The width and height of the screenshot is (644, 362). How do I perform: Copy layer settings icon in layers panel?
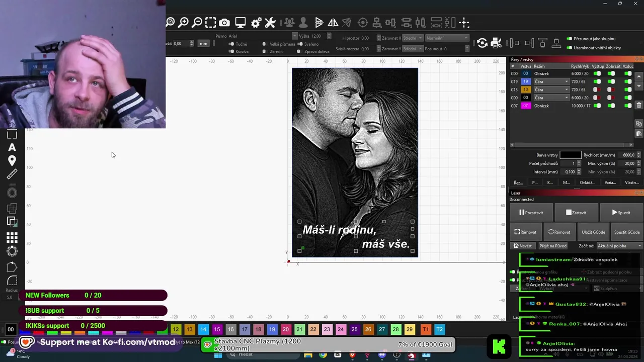click(639, 124)
